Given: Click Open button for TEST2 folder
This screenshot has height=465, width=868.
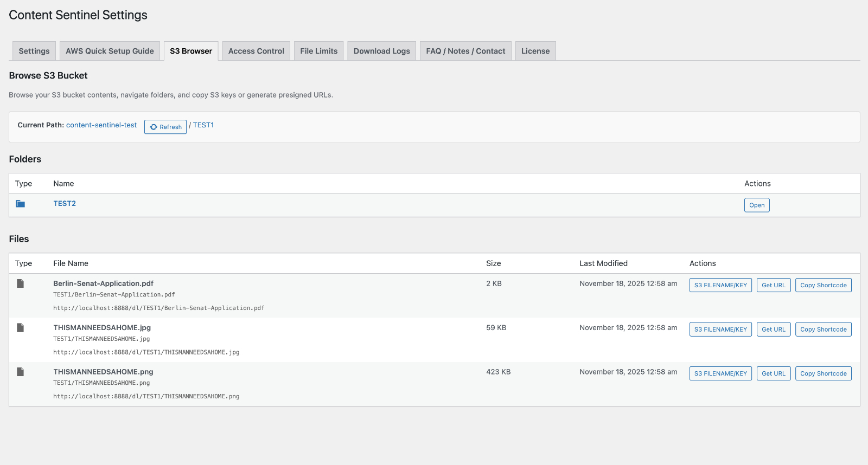Looking at the screenshot, I should pos(757,205).
